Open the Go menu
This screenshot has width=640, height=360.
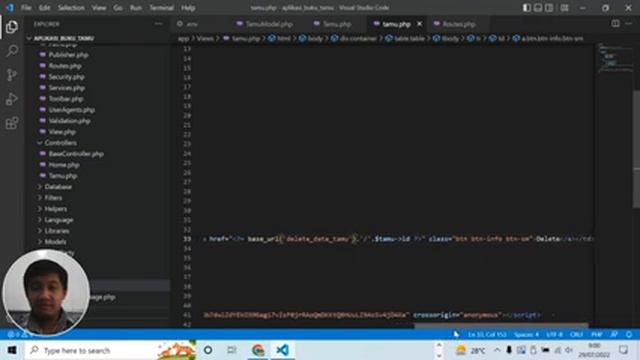coord(118,8)
